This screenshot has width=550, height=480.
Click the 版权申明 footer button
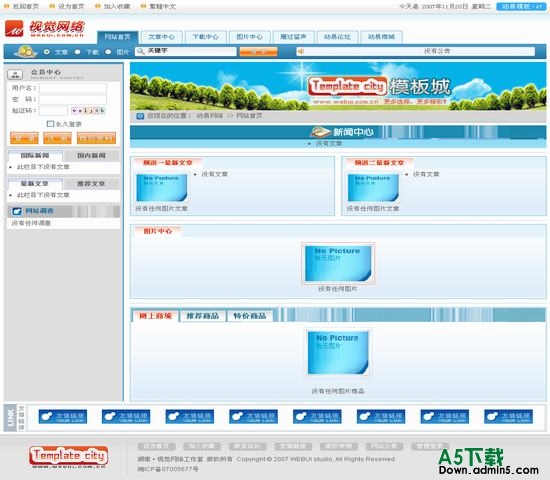click(338, 446)
